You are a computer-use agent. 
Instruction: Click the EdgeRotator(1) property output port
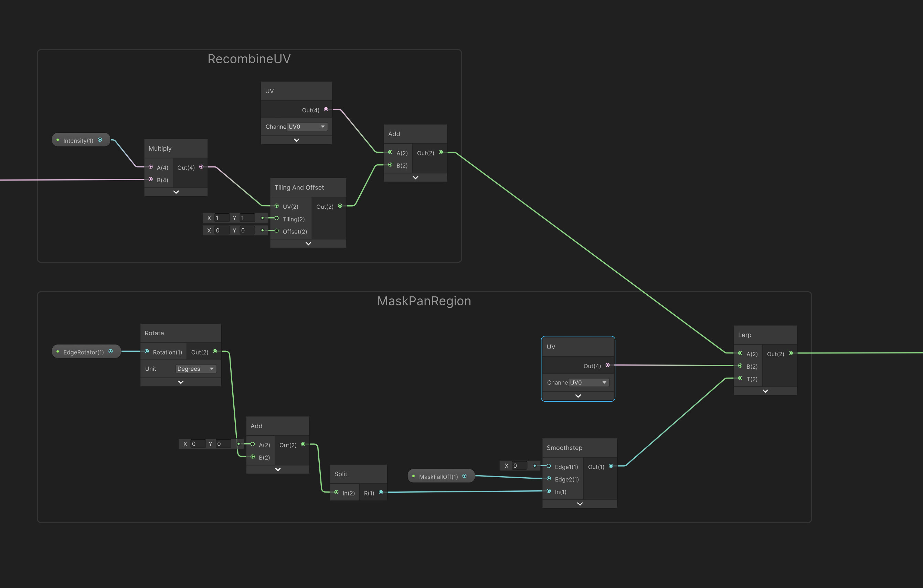click(110, 351)
